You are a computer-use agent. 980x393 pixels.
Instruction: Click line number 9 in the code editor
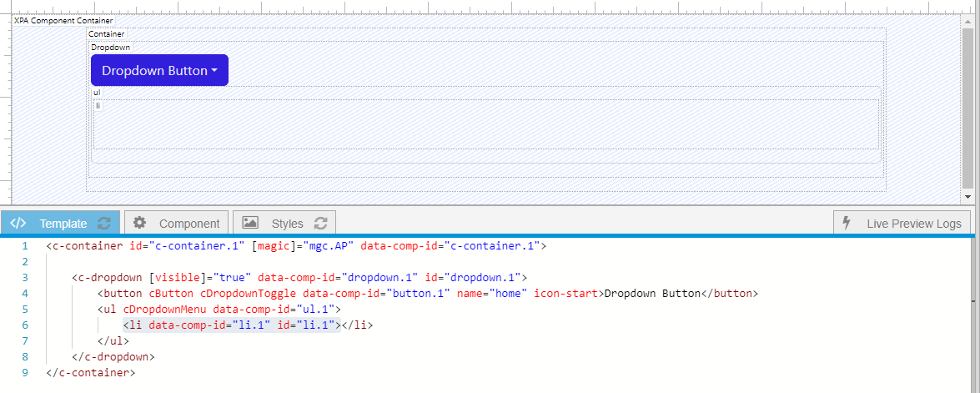coord(25,372)
